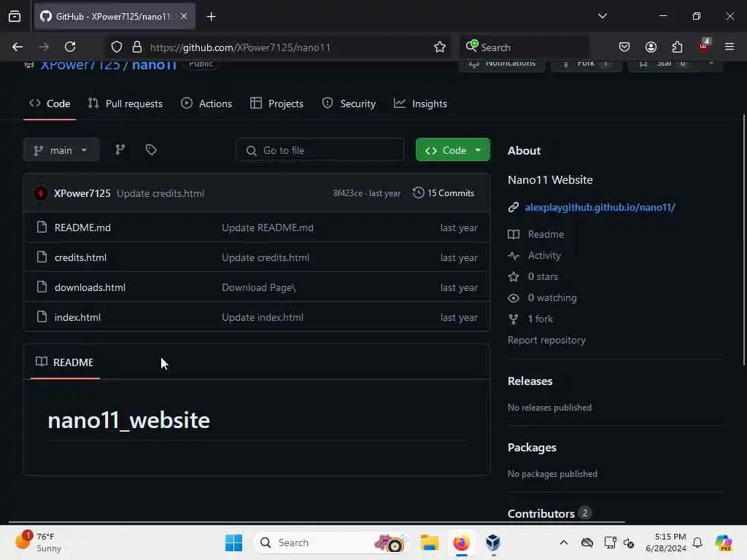Open the README.md file
The width and height of the screenshot is (747, 560).
[x=82, y=227]
